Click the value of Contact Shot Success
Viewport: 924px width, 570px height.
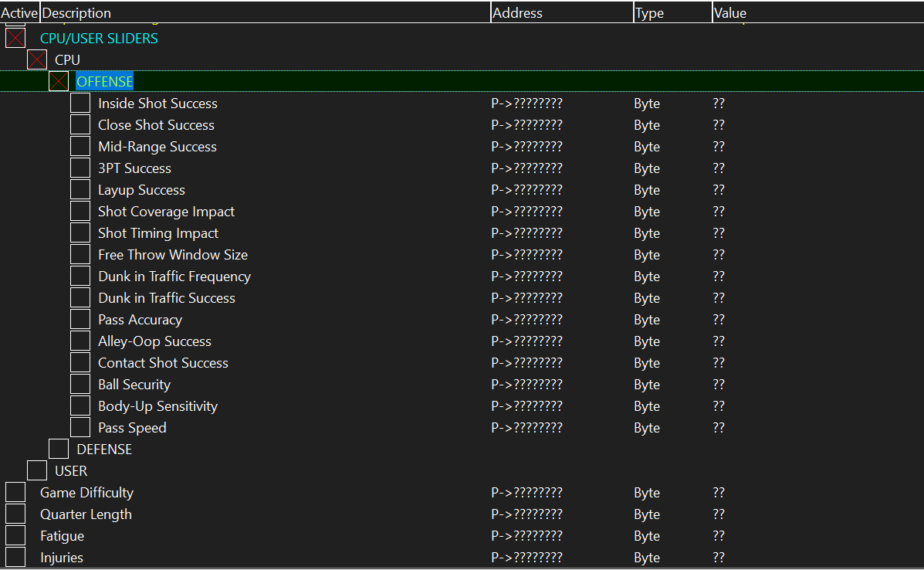pos(719,362)
